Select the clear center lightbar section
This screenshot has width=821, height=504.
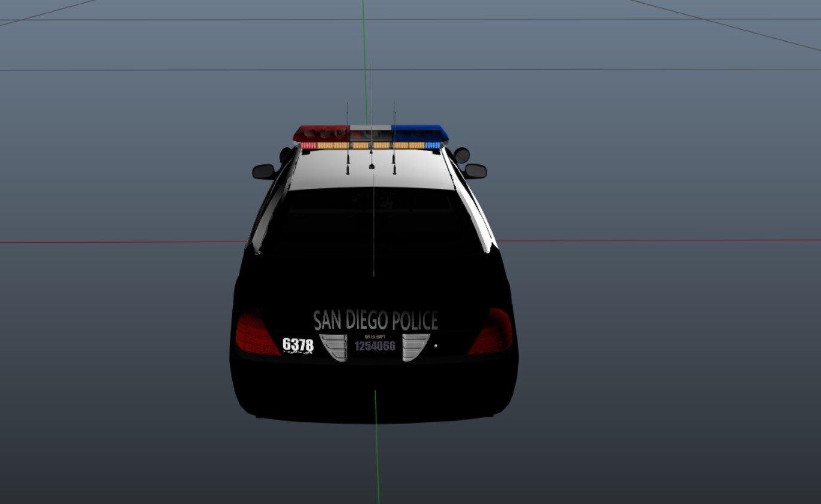[370, 133]
